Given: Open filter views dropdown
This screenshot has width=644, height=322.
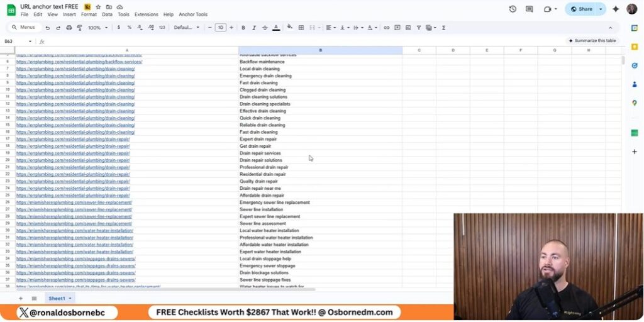Looking at the screenshot, I should (431, 28).
